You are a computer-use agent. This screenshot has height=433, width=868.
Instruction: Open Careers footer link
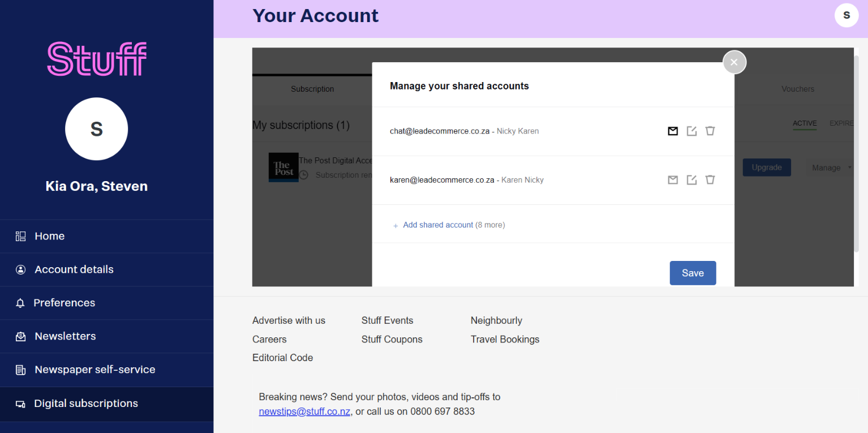[x=269, y=339]
